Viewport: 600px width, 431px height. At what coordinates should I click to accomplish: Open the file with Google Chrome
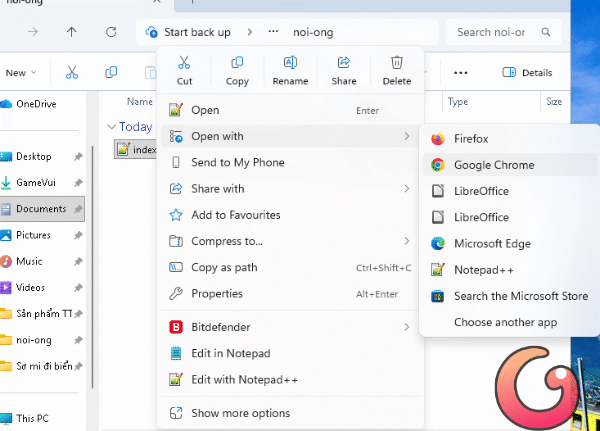point(509,165)
